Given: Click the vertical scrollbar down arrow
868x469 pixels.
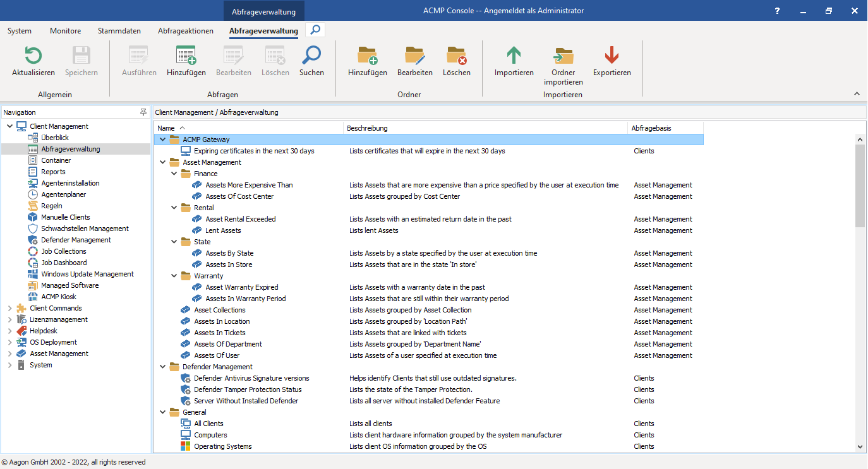Looking at the screenshot, I should (860, 446).
